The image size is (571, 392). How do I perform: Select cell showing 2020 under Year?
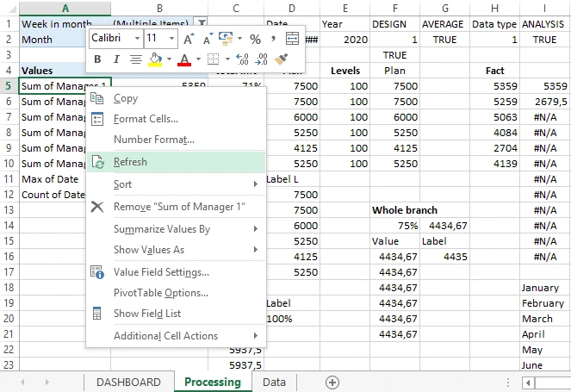coord(344,40)
